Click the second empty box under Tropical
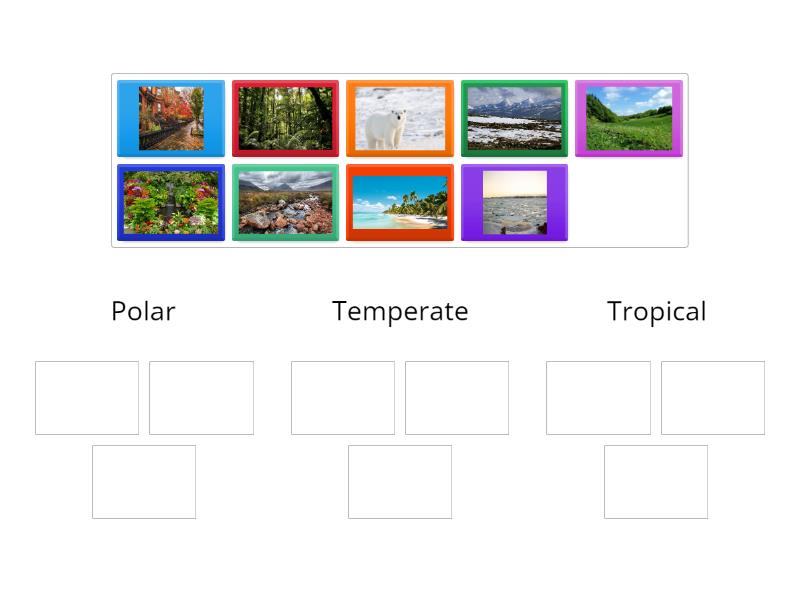800x600 pixels. 713,397
